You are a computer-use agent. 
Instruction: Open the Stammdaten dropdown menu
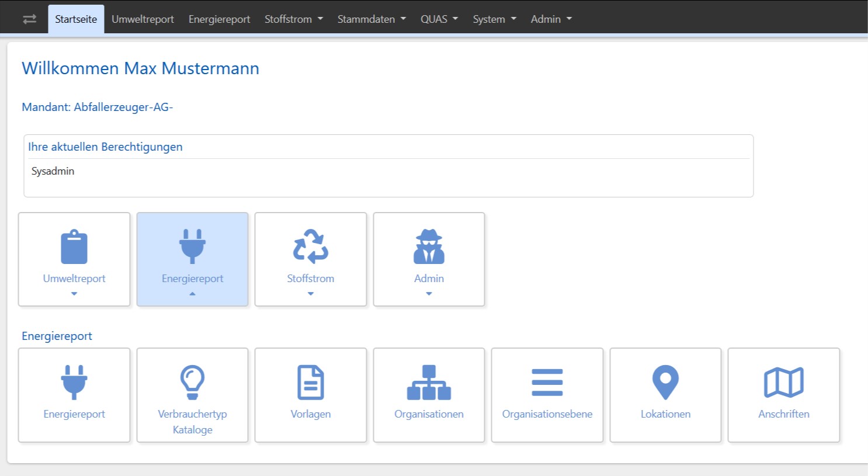click(x=371, y=19)
